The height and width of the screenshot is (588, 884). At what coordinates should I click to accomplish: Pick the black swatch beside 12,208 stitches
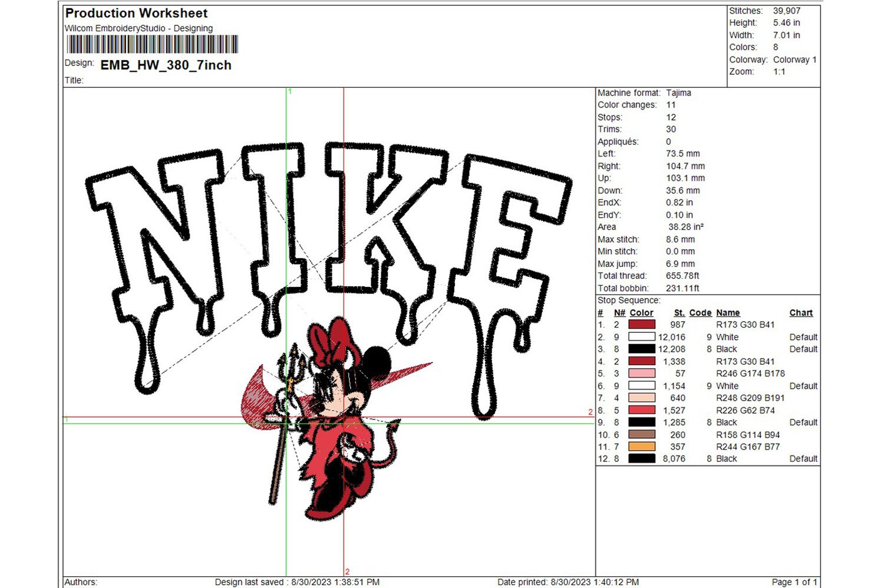[642, 349]
